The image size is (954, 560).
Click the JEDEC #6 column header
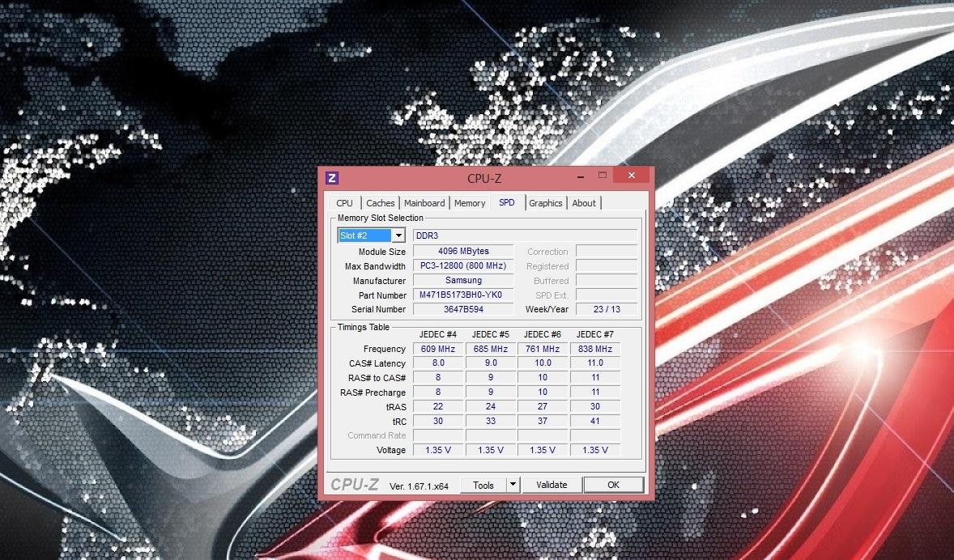(x=543, y=334)
